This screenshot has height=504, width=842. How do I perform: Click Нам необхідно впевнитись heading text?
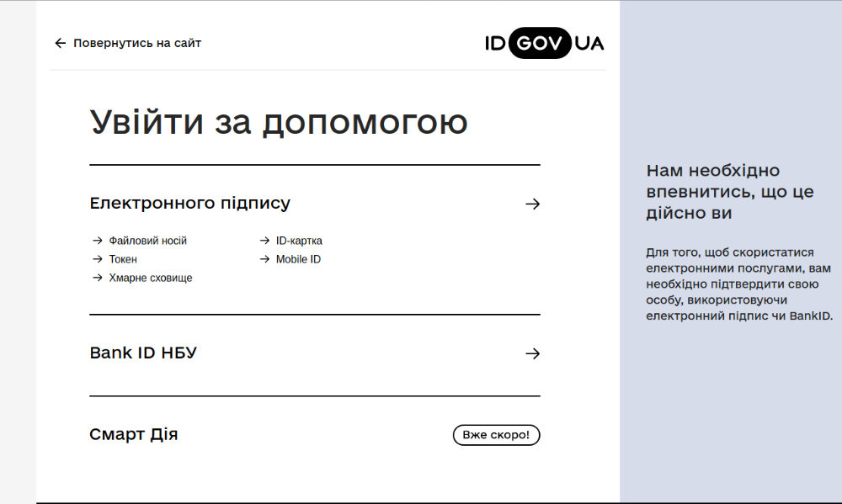click(x=730, y=192)
